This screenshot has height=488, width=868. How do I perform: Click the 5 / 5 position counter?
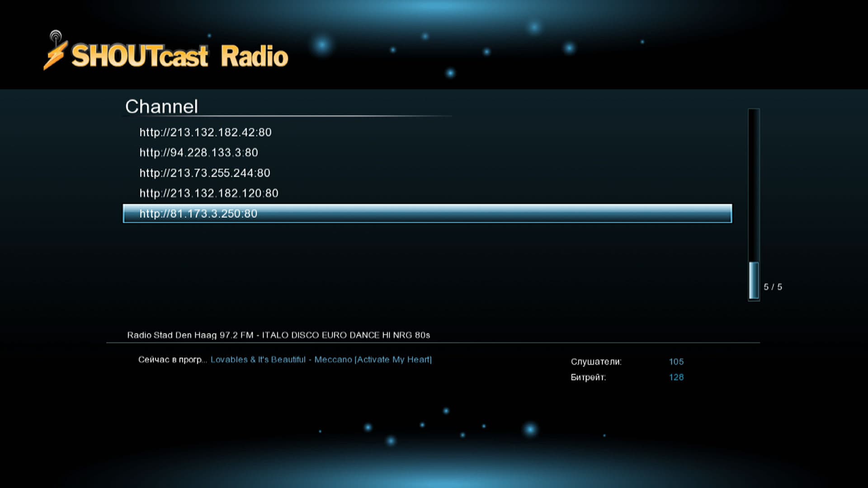[x=773, y=287]
